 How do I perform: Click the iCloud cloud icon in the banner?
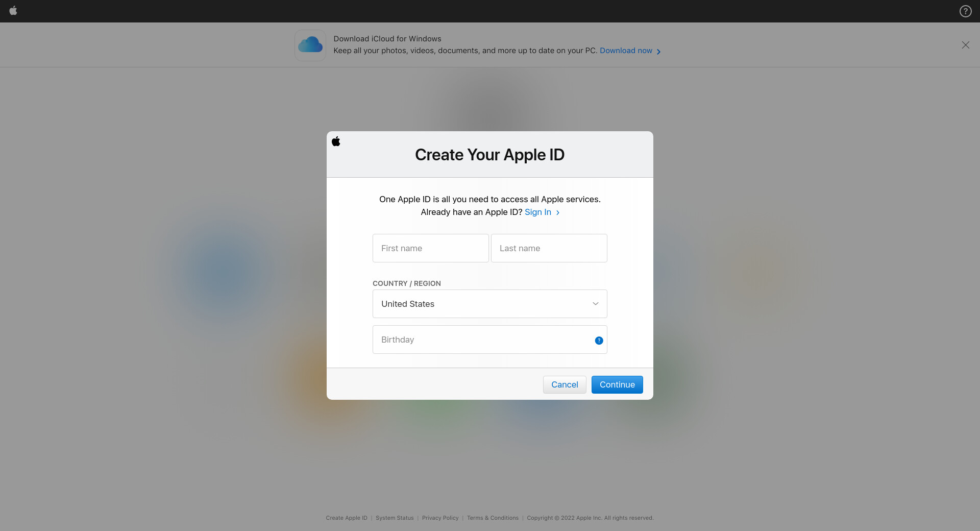tap(310, 45)
